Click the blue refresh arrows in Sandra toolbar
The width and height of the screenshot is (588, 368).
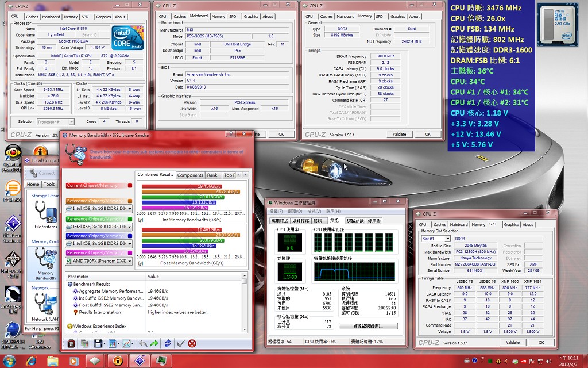(x=168, y=343)
